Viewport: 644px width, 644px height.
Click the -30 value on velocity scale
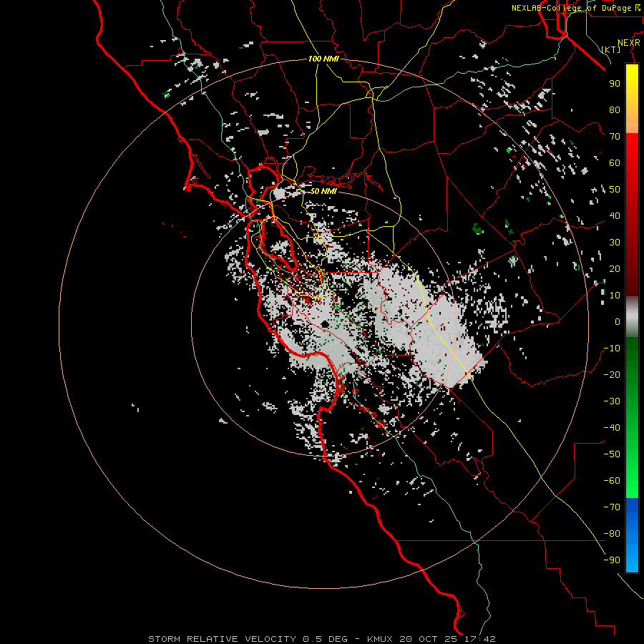point(612,401)
